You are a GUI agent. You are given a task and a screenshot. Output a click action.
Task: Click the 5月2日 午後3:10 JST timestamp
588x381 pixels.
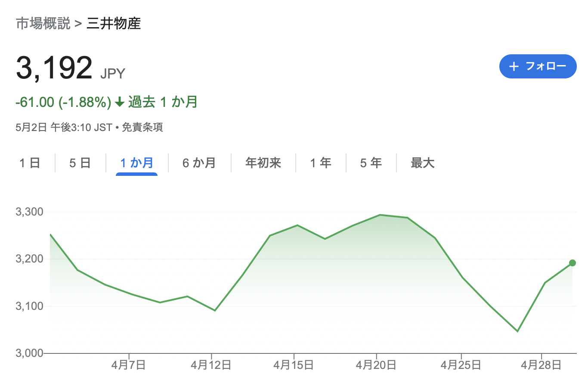pos(64,128)
